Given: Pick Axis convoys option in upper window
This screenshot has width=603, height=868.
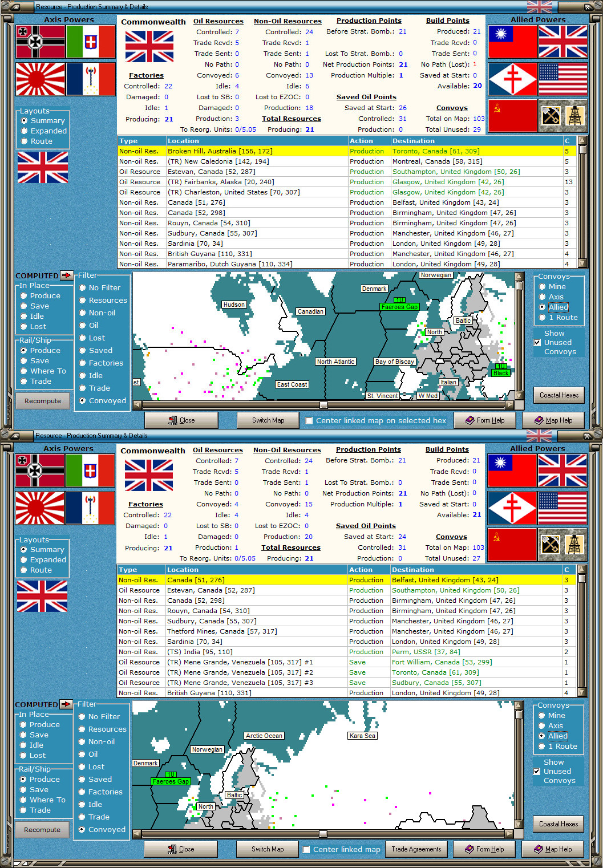Looking at the screenshot, I should point(551,297).
